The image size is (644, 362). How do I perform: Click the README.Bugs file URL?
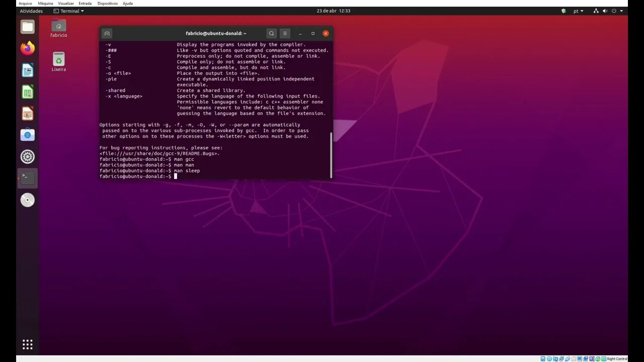coord(159,153)
